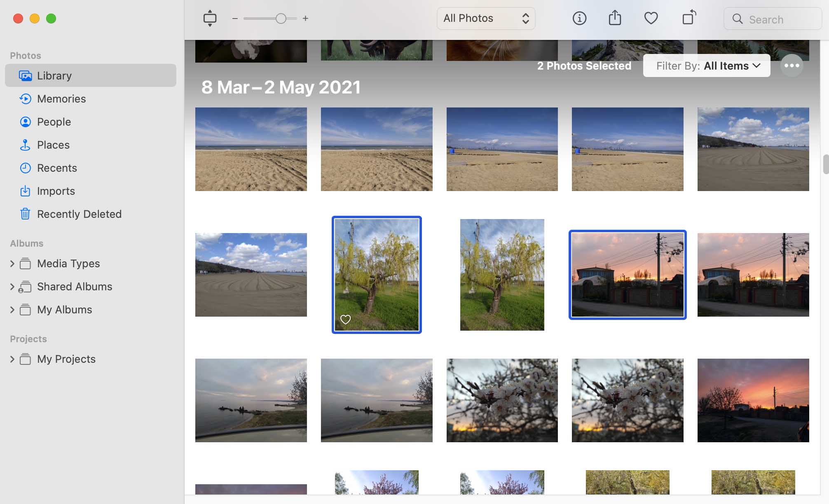Unfavorite the selected willow tree photo
The height and width of the screenshot is (504, 829).
[345, 319]
